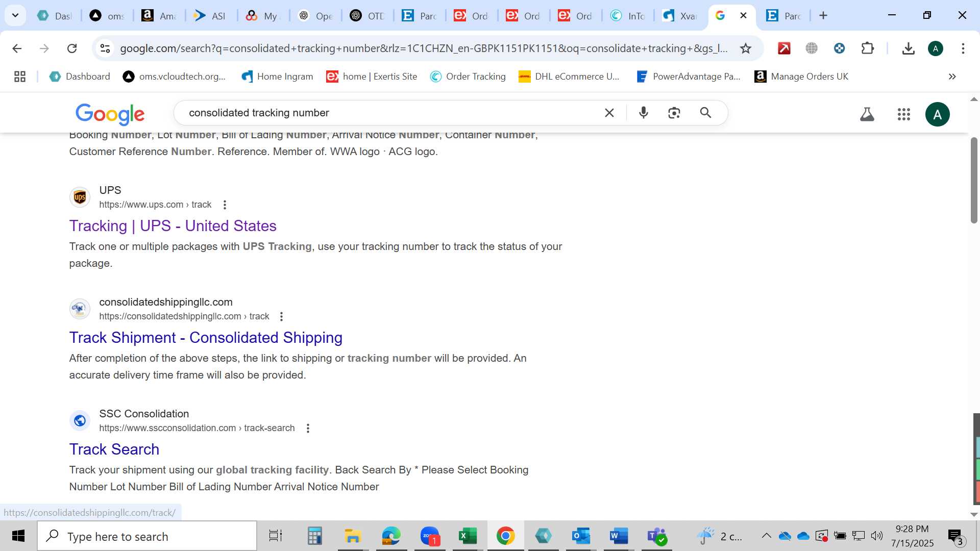Image resolution: width=980 pixels, height=551 pixels.
Task: Reload the current page
Action: click(x=72, y=48)
